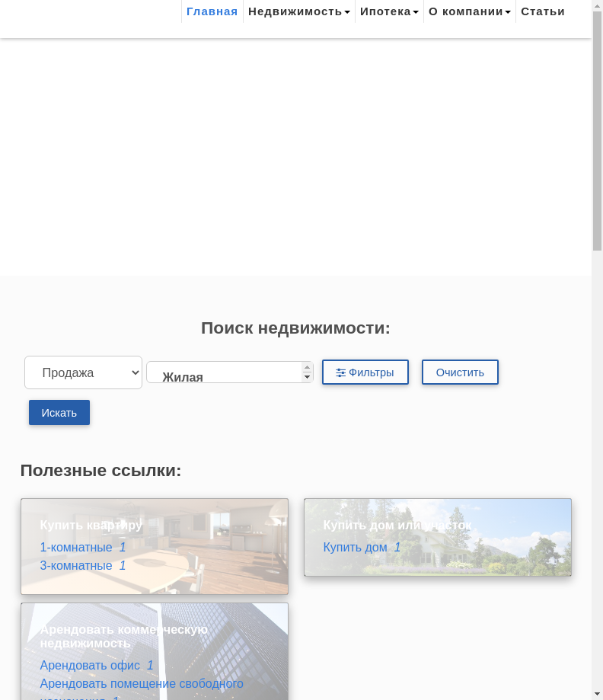
Task: Click the up arrow of the Жилая list
Action: point(307,367)
